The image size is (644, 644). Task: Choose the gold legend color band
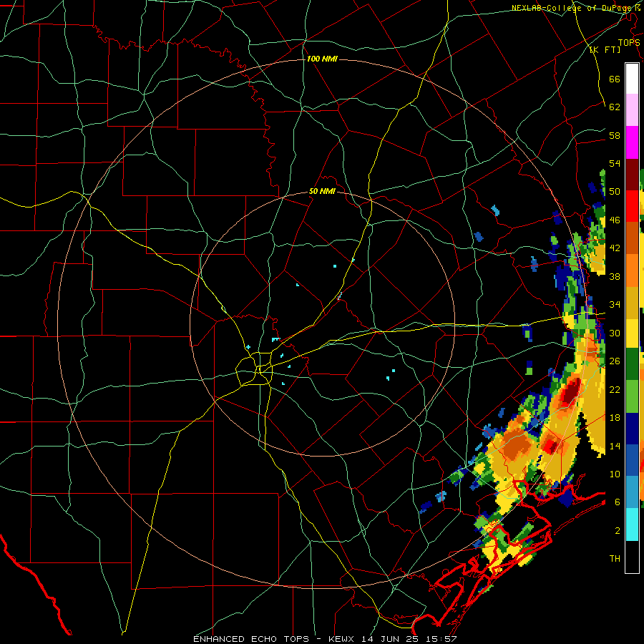(x=632, y=303)
